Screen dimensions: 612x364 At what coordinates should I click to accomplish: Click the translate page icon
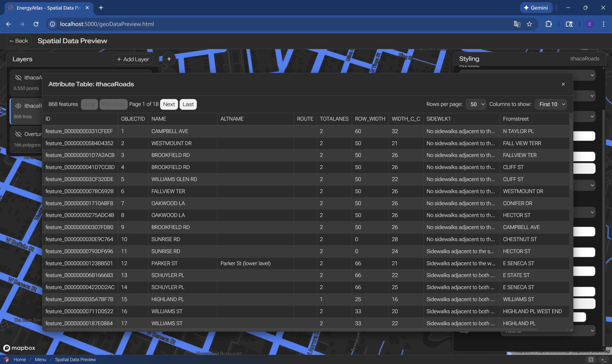click(517, 24)
